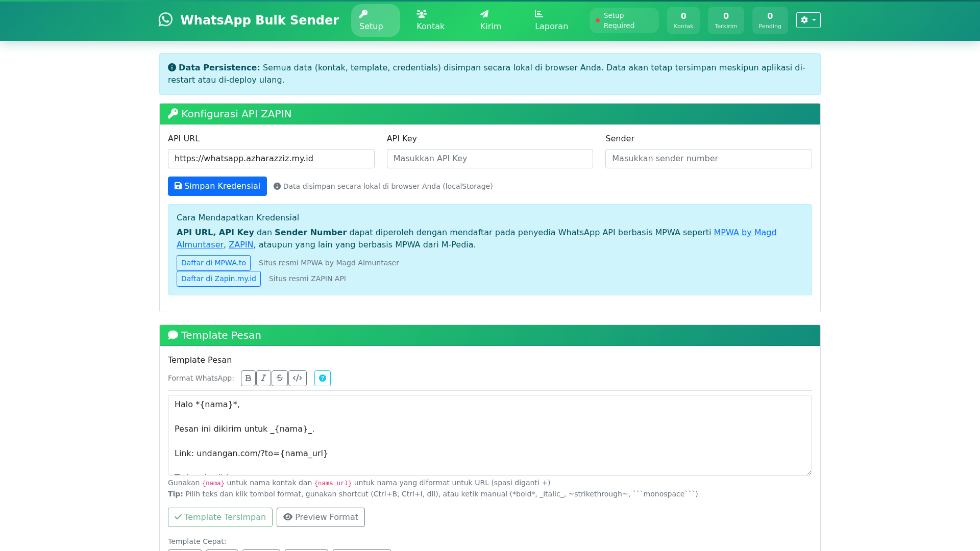Open the WhatsApp format help icon
The image size is (980, 551).
[323, 379]
